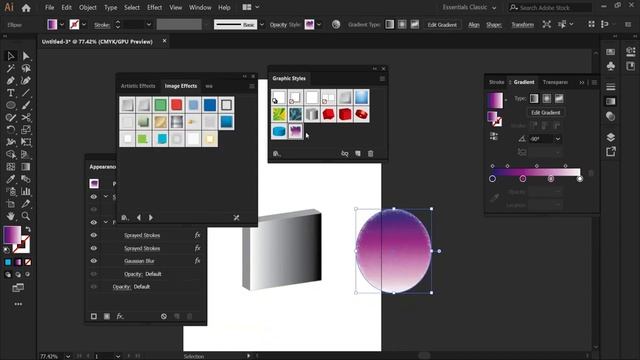This screenshot has width=640, height=360.
Task: Open the Align options link
Action: coord(473,24)
